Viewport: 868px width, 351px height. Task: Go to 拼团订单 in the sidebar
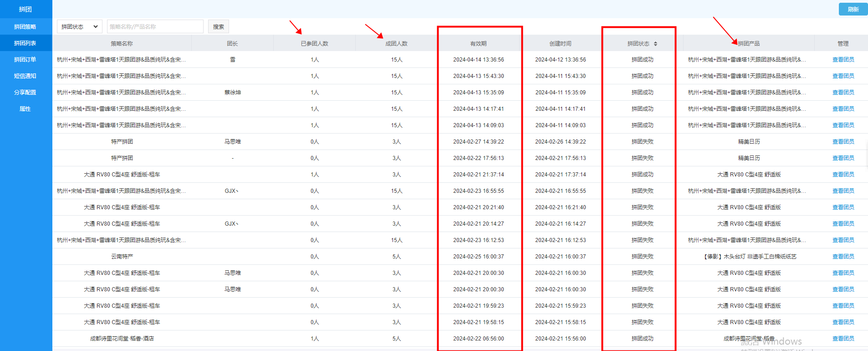coord(25,60)
